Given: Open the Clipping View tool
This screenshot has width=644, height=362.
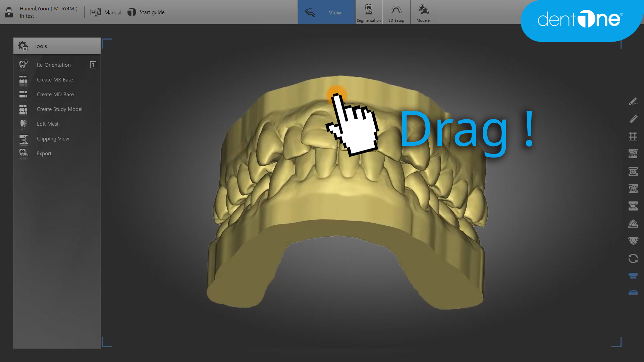Looking at the screenshot, I should (x=53, y=139).
